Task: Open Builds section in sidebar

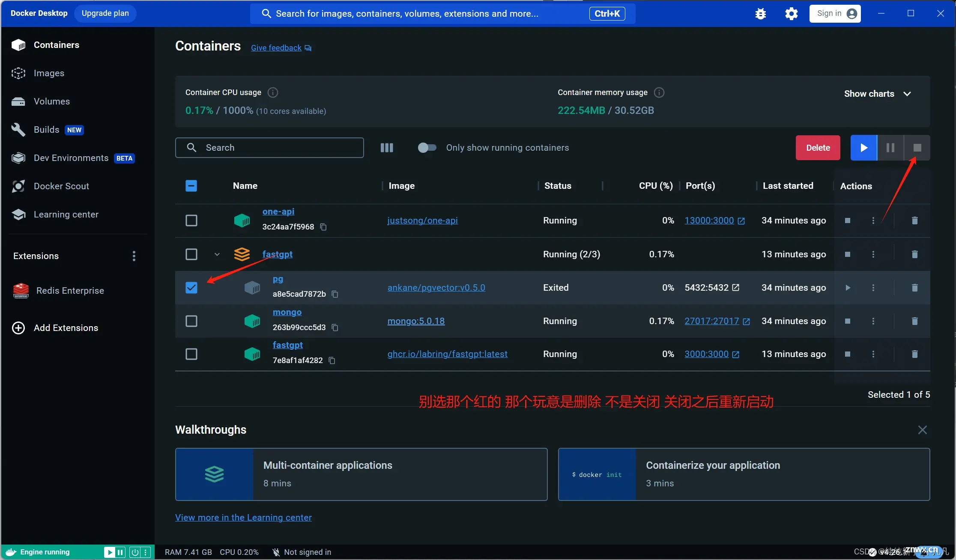Action: (x=77, y=130)
